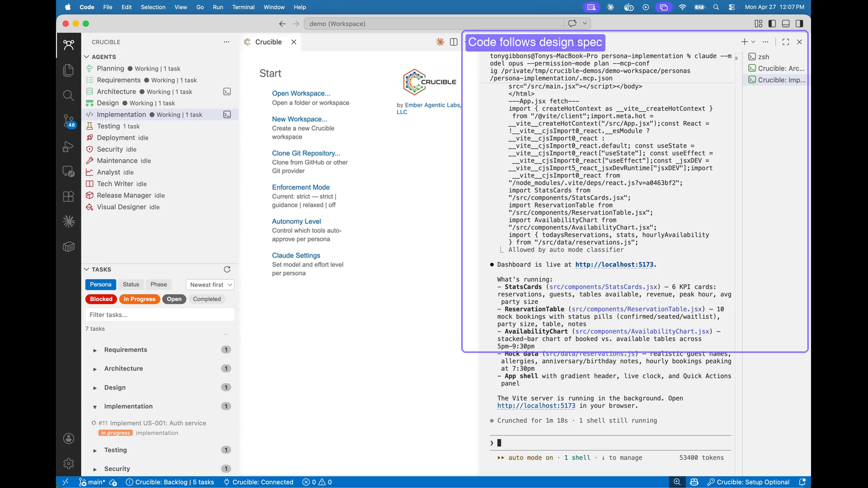
Task: Open the Run and Debug view
Action: click(x=68, y=146)
